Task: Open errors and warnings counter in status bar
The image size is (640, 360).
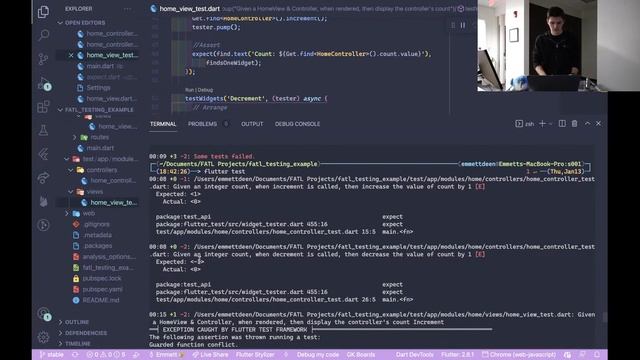Action: 106,355
